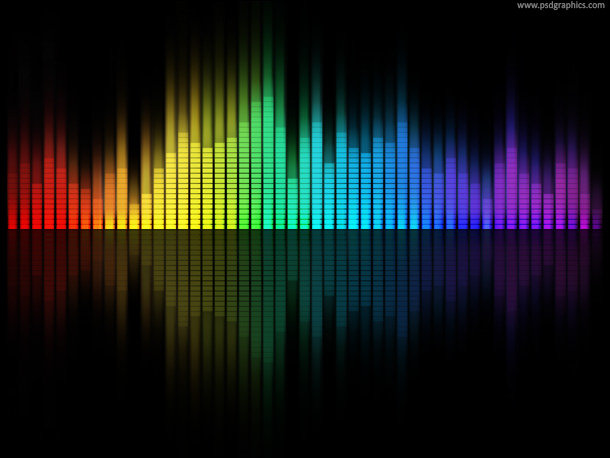Click the shortest yellow bar next to orange
Screen dimensions: 610x458
134,215
